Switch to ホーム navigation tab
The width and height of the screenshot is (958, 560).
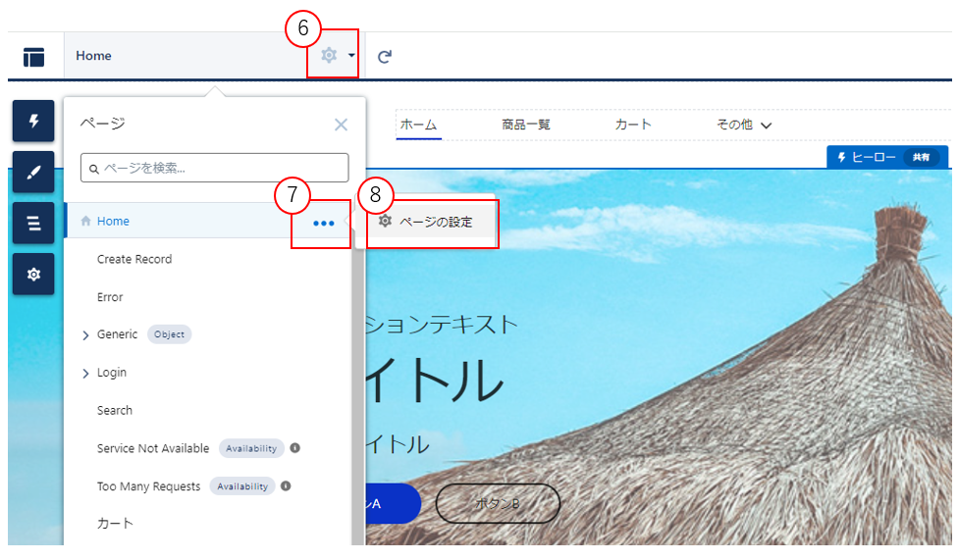pyautogui.click(x=418, y=125)
